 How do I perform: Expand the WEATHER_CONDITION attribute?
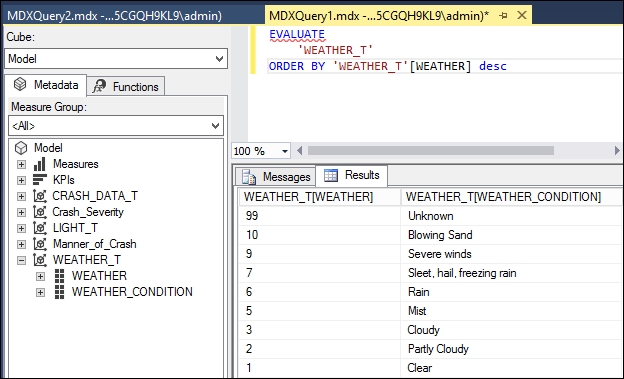(x=40, y=292)
